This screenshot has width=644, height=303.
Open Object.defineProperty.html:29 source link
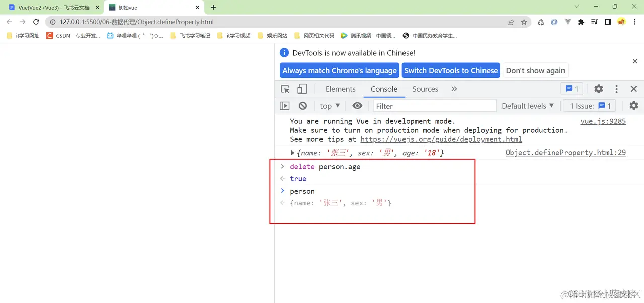[566, 153]
